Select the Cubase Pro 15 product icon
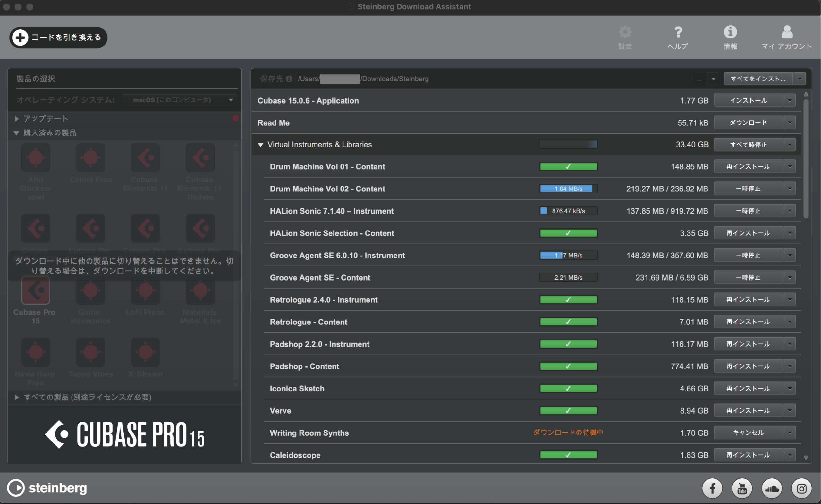The width and height of the screenshot is (821, 504). (36, 290)
